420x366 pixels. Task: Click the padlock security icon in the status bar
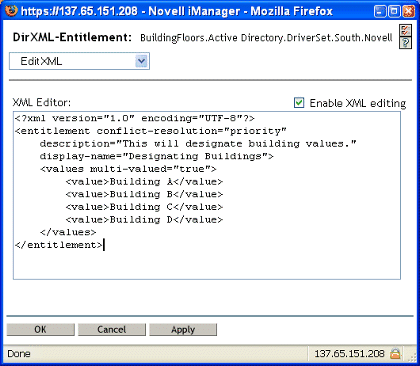pos(395,353)
